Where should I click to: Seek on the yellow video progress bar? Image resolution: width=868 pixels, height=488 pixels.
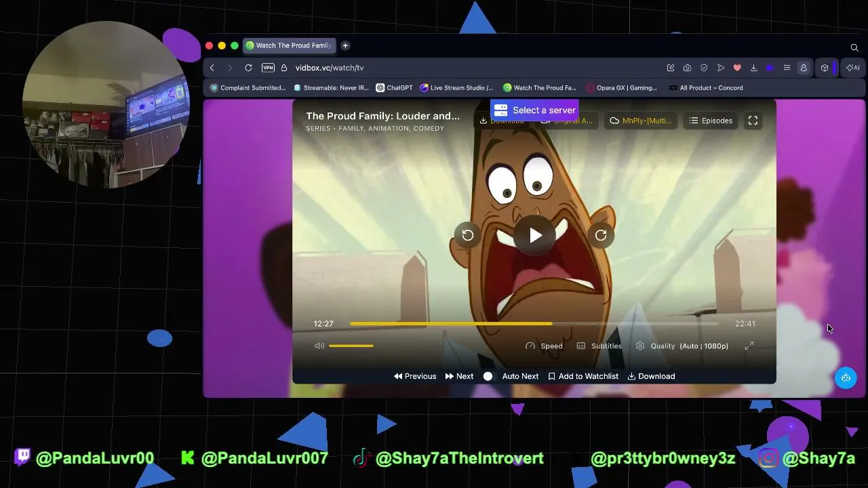[536, 324]
